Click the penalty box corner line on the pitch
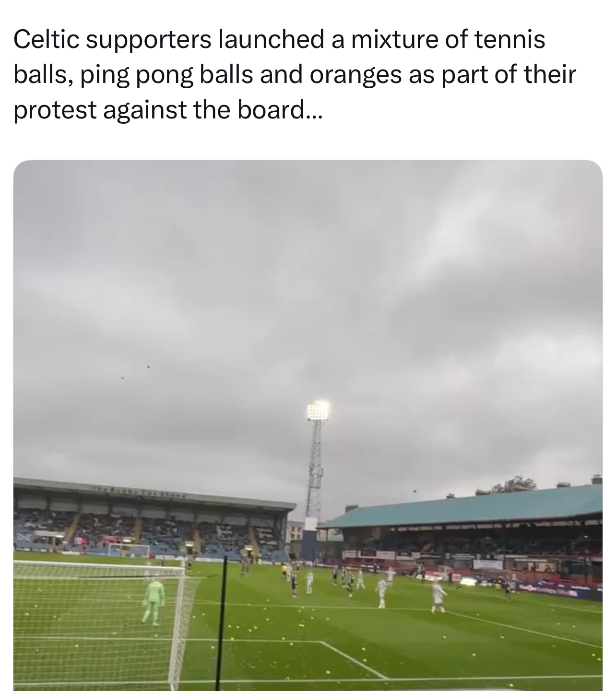 (353, 659)
